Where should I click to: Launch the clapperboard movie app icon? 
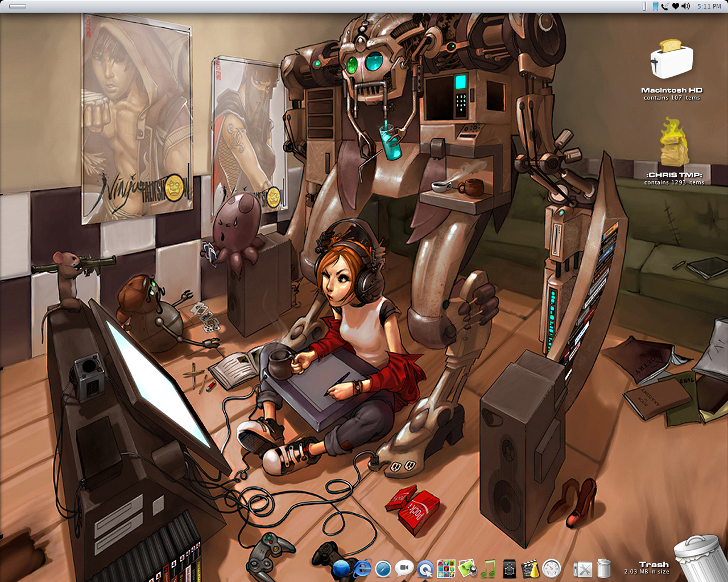tap(530, 568)
